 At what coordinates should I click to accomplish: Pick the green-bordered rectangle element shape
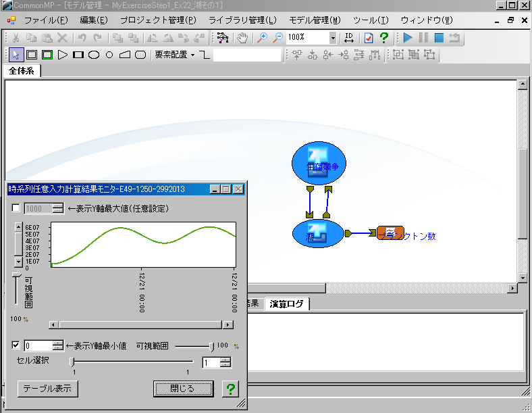(x=47, y=55)
